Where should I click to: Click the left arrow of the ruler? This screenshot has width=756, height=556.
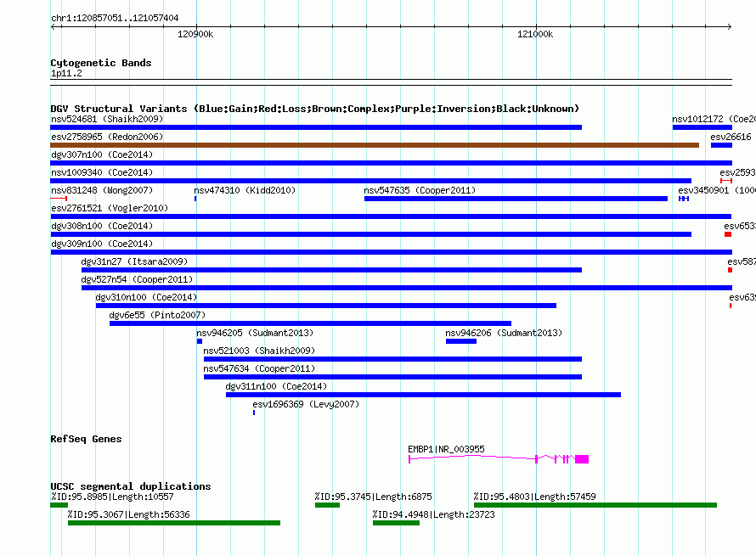point(54,26)
